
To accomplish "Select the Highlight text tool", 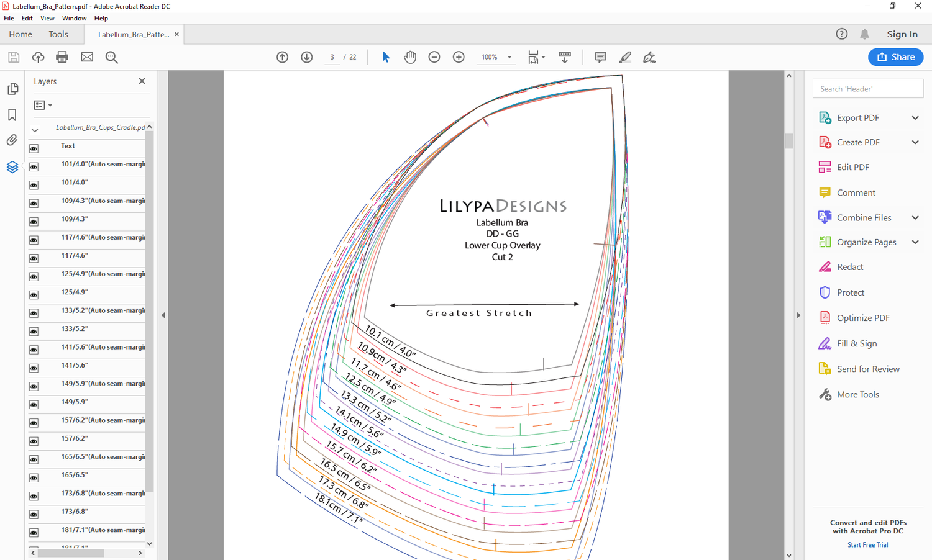I will [625, 56].
